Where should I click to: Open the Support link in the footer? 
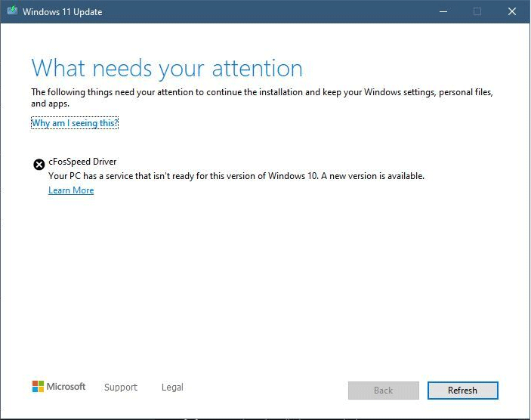[121, 388]
